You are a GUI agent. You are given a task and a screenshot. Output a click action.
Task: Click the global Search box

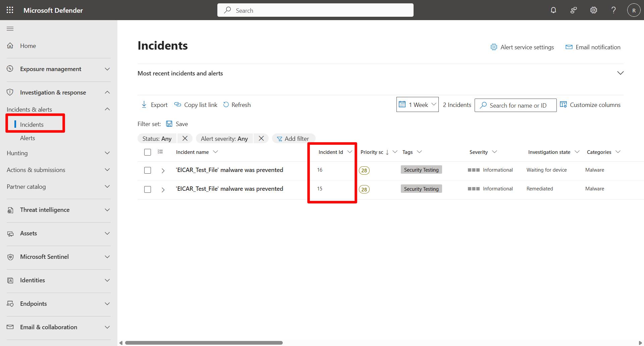315,10
